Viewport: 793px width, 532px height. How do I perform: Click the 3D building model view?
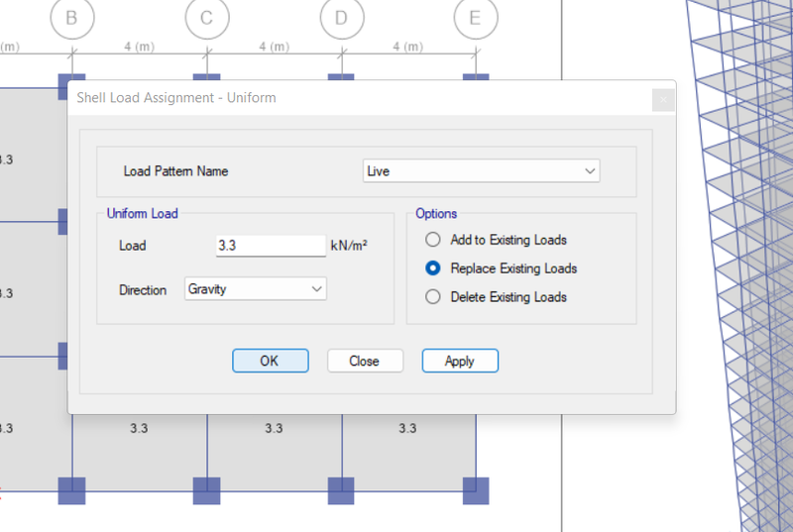[x=739, y=266]
